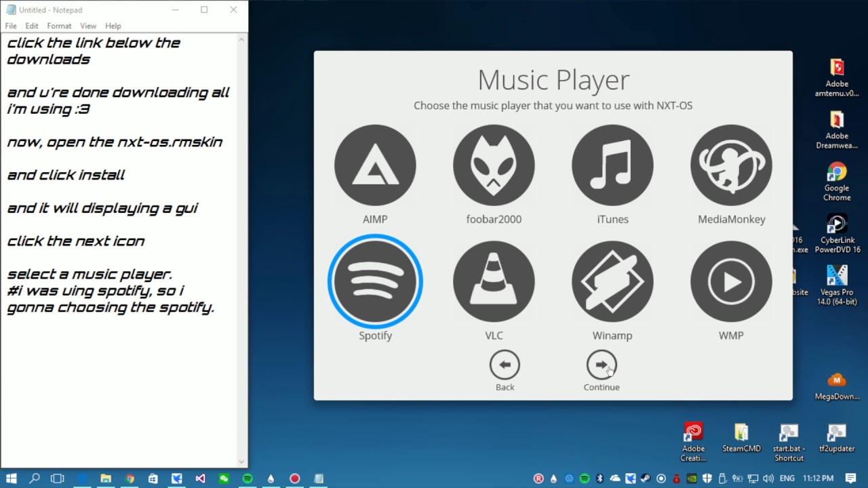Image resolution: width=868 pixels, height=488 pixels.
Task: Open network status tray icon
Action: (753, 479)
